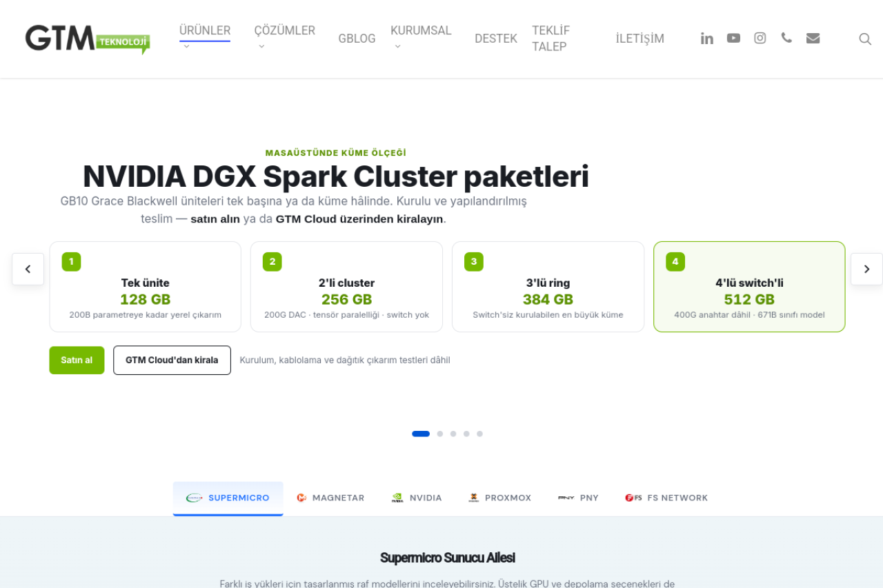883x588 pixels.
Task: Go to GBLOG page
Action: coord(357,39)
